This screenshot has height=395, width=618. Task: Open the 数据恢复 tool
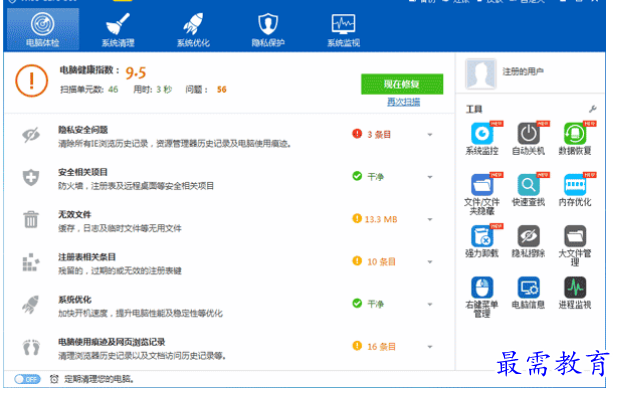click(575, 138)
